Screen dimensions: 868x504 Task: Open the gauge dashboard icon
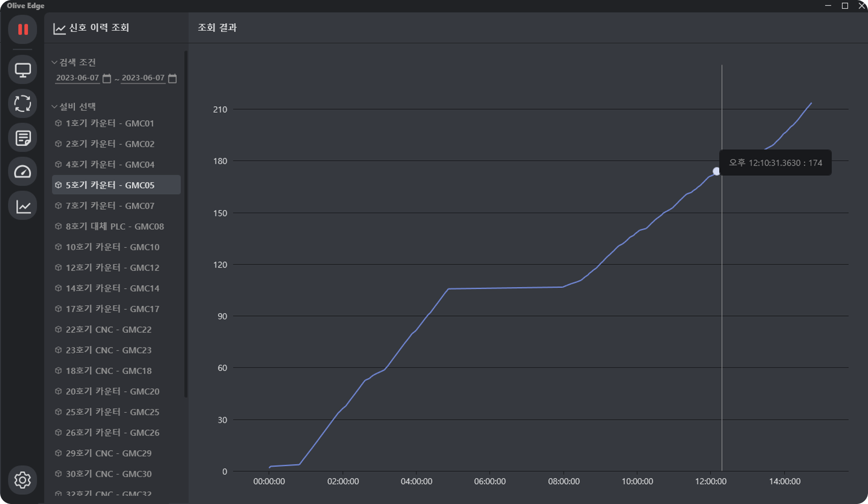(x=23, y=172)
